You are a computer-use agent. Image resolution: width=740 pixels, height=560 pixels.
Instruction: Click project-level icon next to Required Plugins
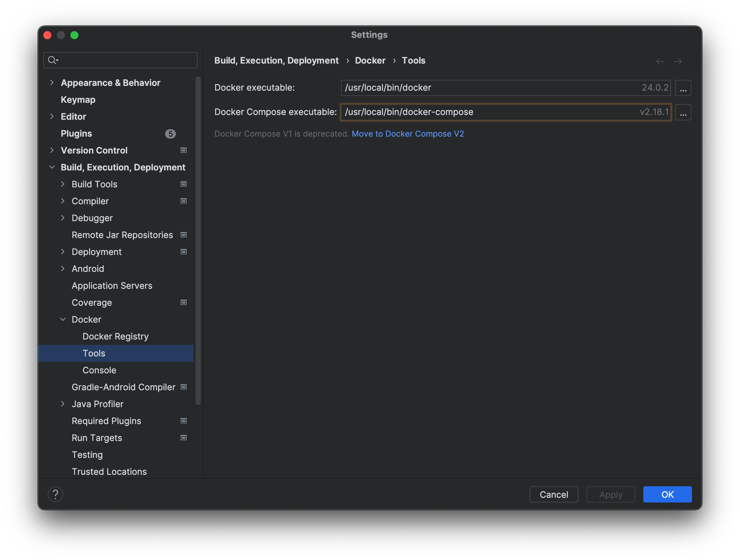184,421
